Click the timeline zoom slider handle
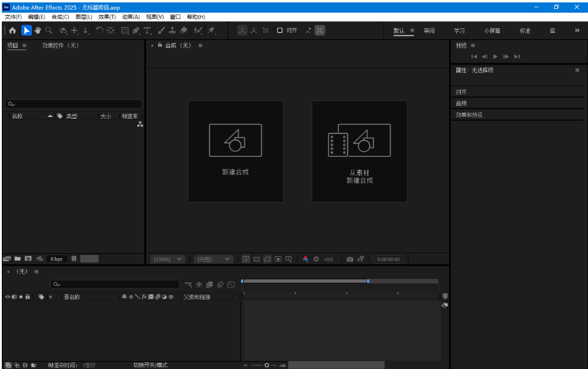Screen dimensions: 588x369 267,365
